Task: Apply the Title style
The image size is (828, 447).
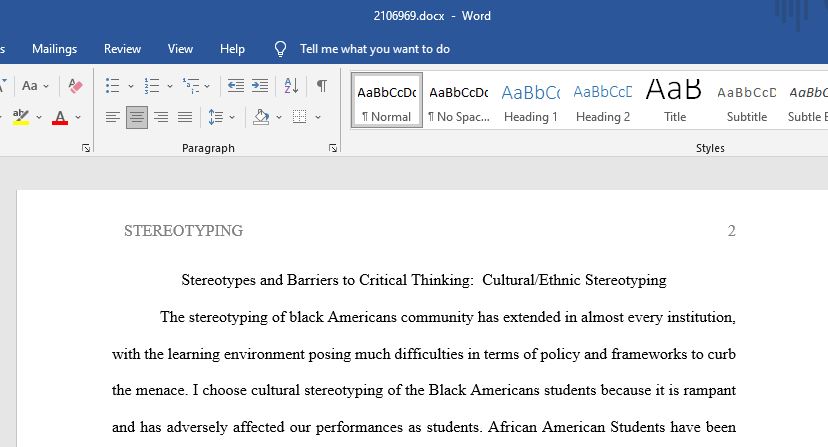Action: click(x=674, y=100)
